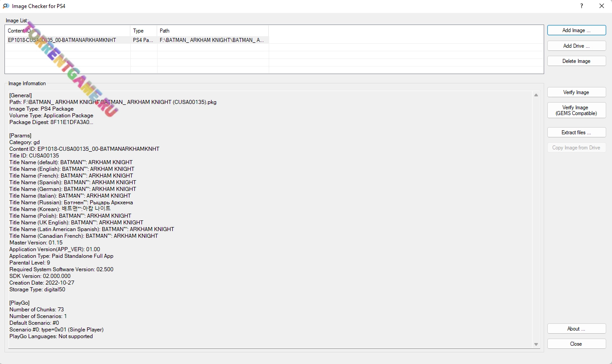Start Verify Image check
Screen dimensions: 612x364
[576, 92]
